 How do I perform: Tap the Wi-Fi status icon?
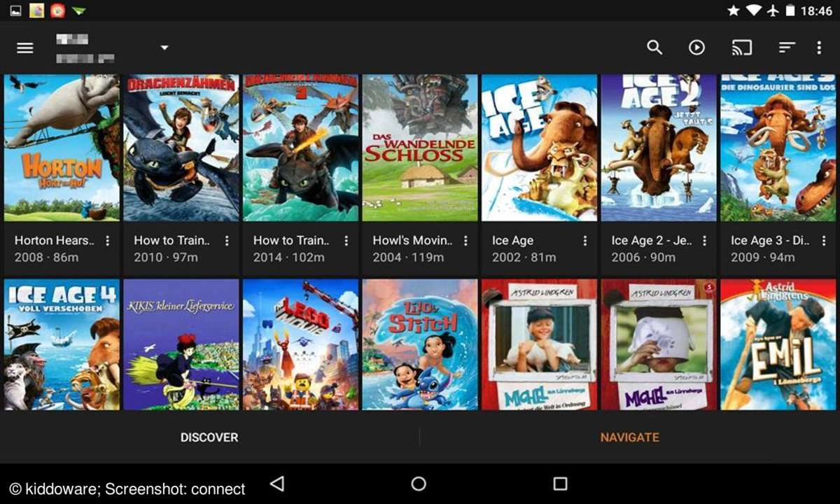754,10
